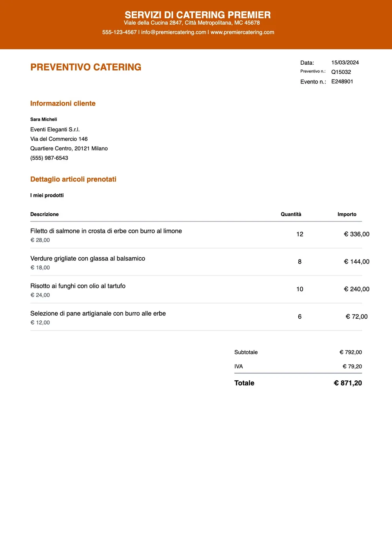392x554 pixels.
Task: Click the 555-123-4567 phone number
Action: point(120,32)
